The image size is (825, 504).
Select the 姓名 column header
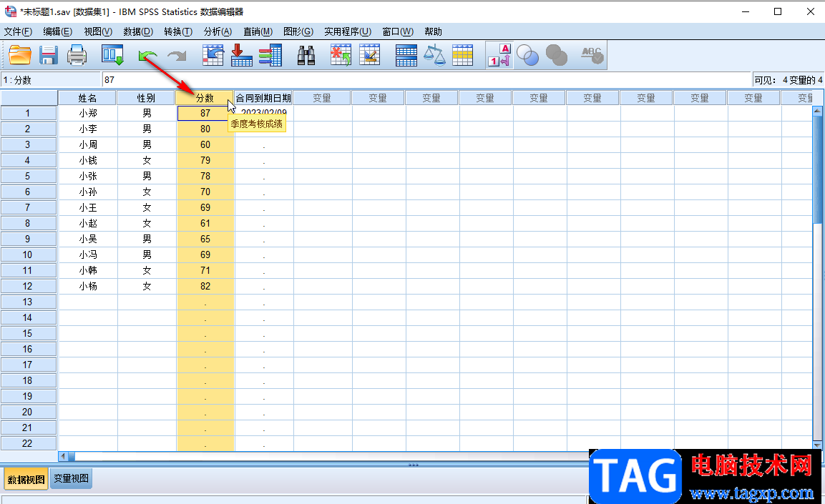(87, 98)
